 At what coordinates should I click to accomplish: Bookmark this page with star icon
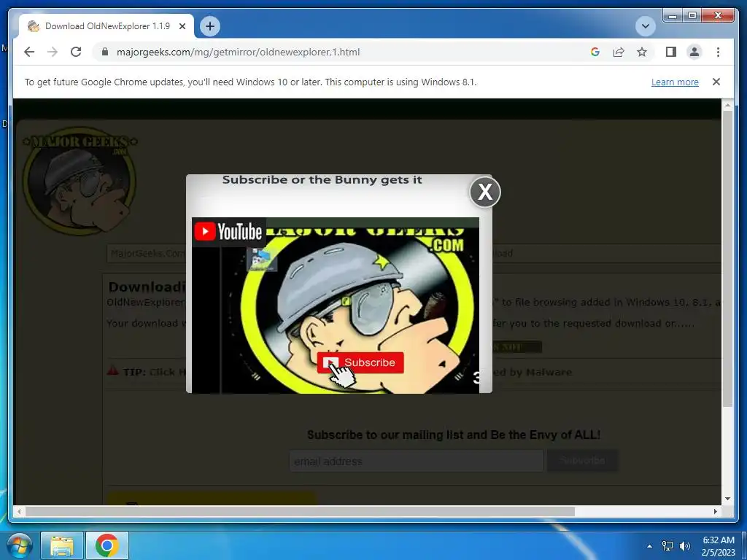coord(642,52)
